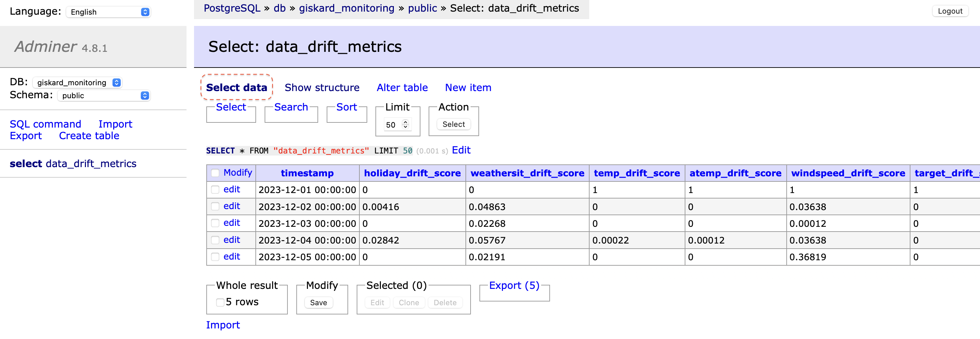
Task: Click the Action Select button
Action: (x=454, y=124)
